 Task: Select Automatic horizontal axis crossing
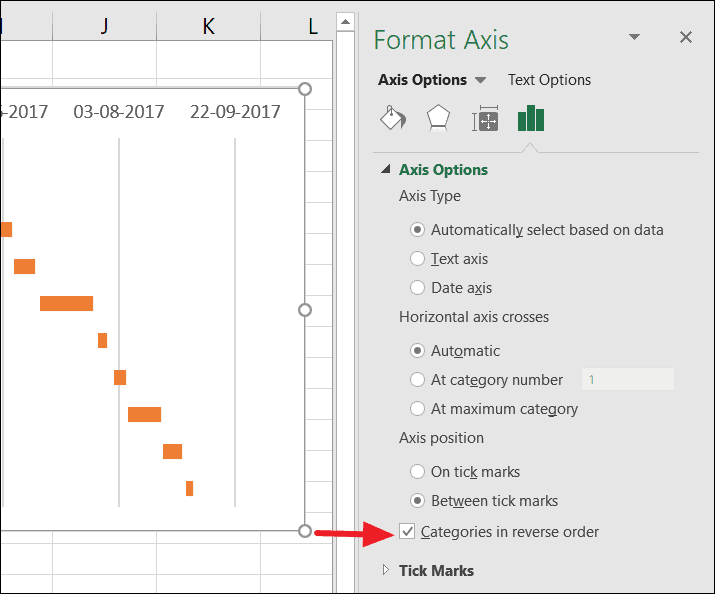pyautogui.click(x=417, y=351)
